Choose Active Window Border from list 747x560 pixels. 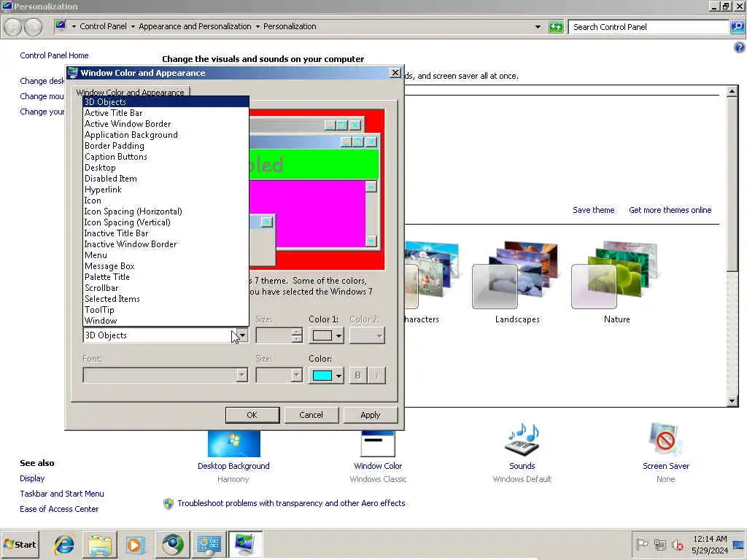point(166,124)
